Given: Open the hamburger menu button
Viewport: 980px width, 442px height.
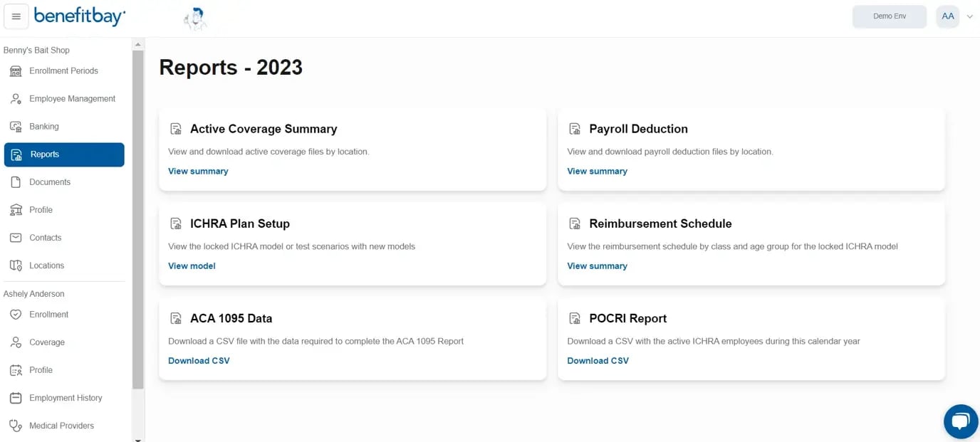Looking at the screenshot, I should coord(16,16).
